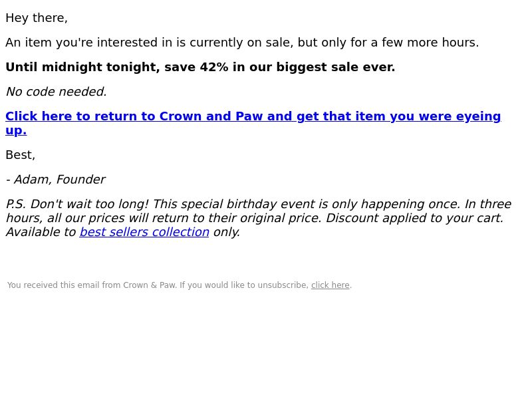Click the unsubscribe 'click here' link

coord(330,285)
